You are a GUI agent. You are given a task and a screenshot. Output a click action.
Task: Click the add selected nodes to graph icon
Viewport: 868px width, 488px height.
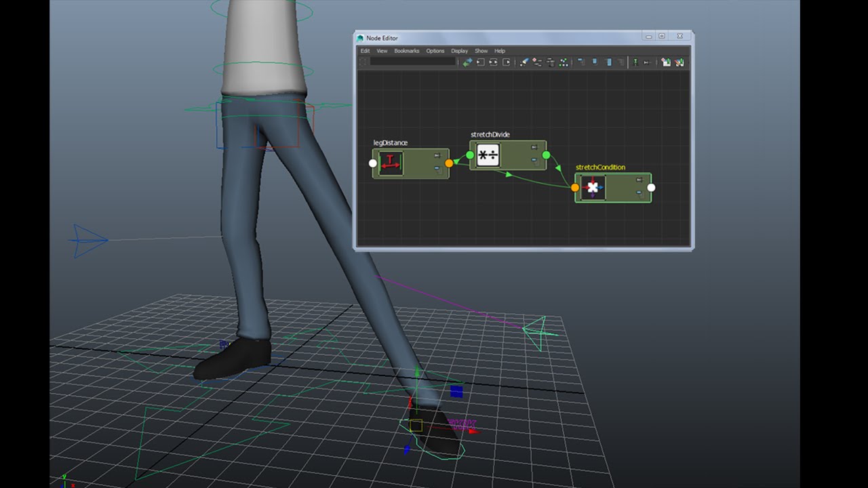[x=537, y=62]
